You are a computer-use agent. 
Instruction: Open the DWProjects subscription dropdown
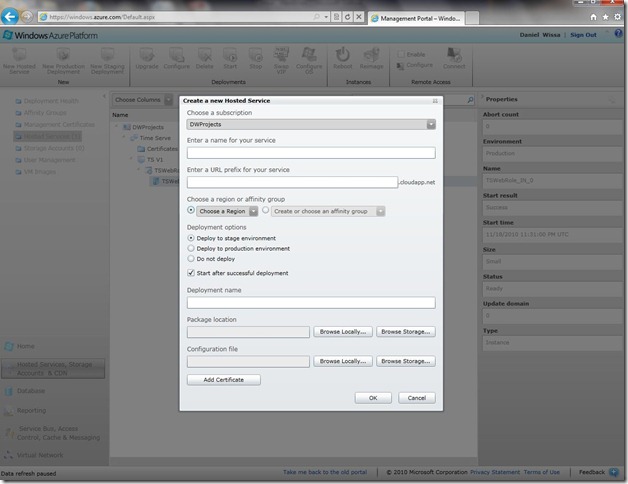click(430, 124)
